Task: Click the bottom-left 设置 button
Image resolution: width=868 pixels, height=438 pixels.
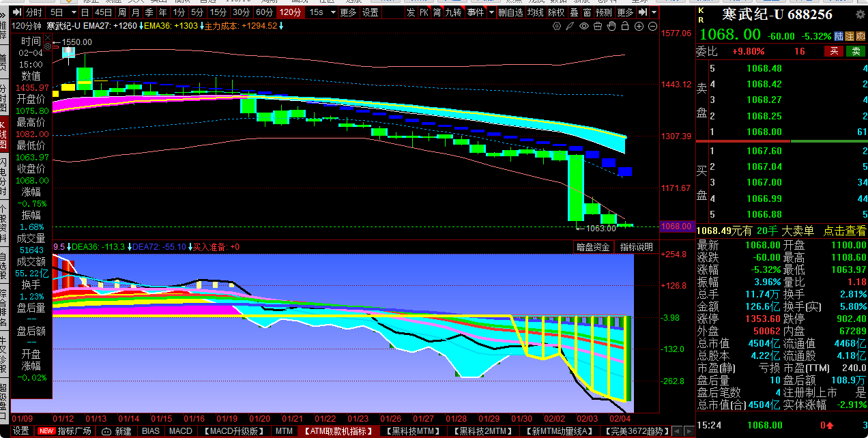Action: (21, 431)
